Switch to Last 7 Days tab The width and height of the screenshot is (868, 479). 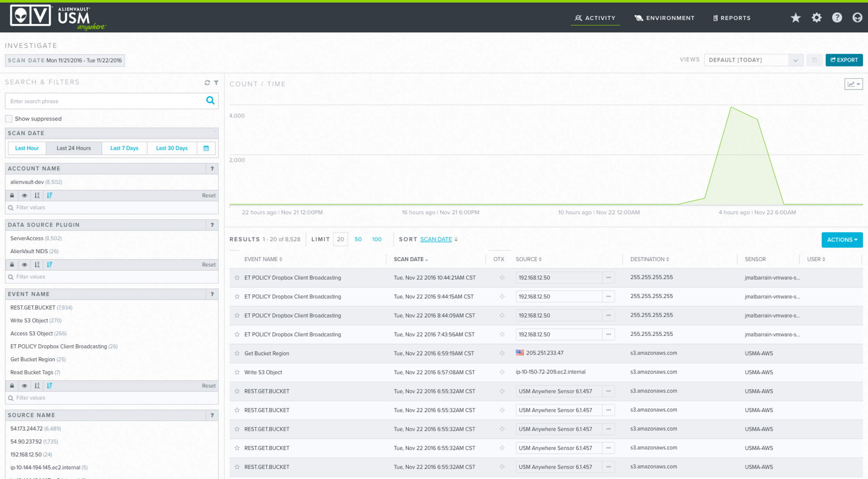(x=124, y=148)
